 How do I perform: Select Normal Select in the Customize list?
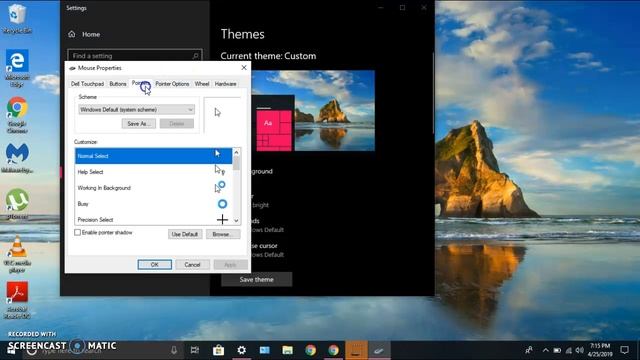point(153,156)
